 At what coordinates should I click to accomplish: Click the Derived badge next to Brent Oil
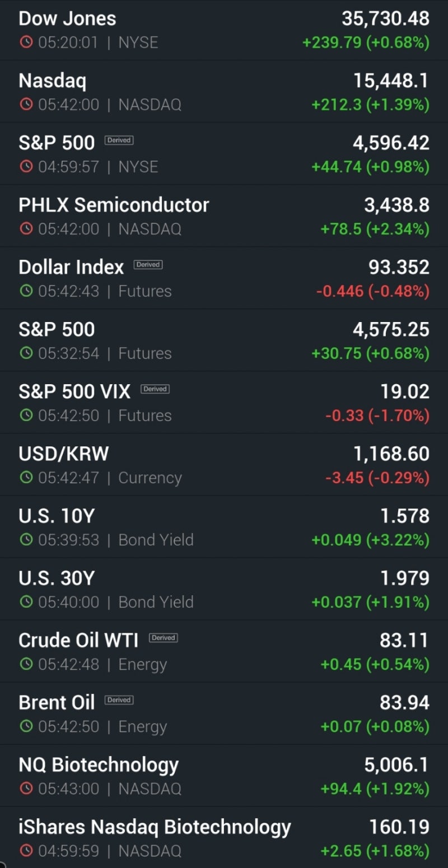point(119,700)
